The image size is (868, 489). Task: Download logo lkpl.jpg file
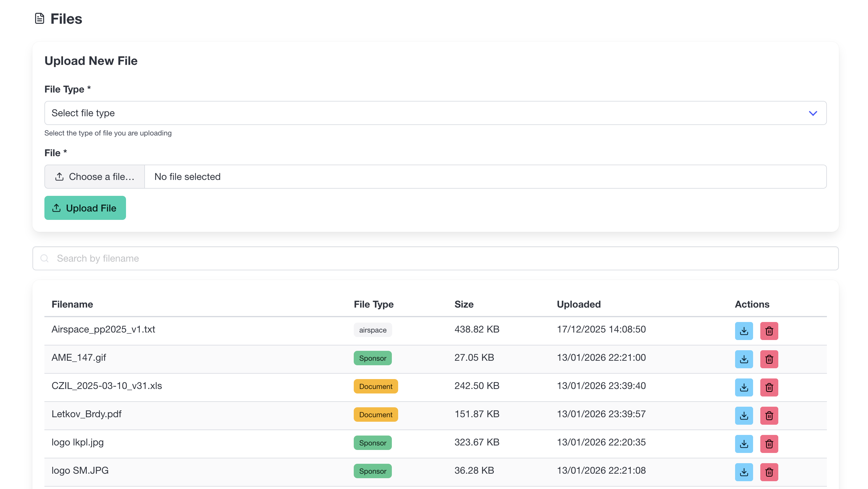coord(744,444)
